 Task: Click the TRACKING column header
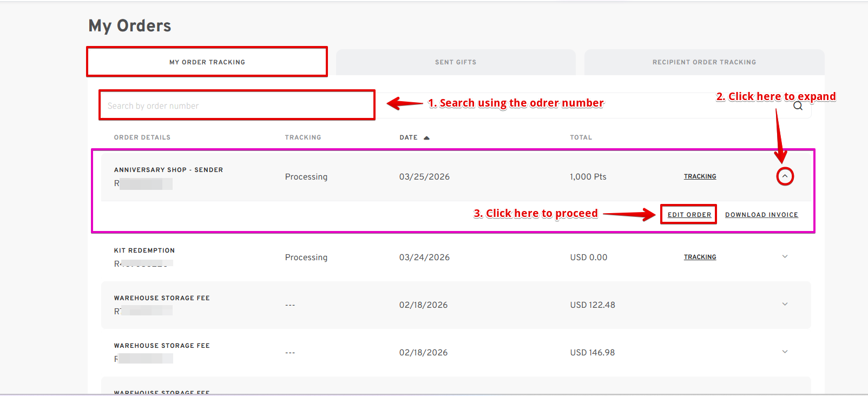303,138
